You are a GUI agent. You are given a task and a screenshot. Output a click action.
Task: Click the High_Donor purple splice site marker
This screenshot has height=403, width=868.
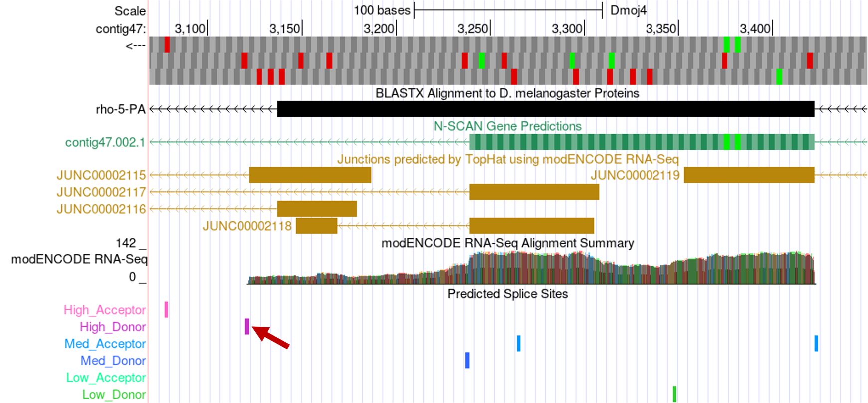coord(247,327)
